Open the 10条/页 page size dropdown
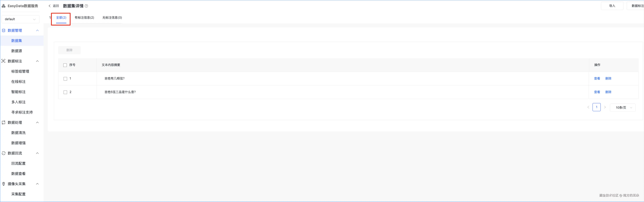The height and width of the screenshot is (202, 644). (x=622, y=108)
